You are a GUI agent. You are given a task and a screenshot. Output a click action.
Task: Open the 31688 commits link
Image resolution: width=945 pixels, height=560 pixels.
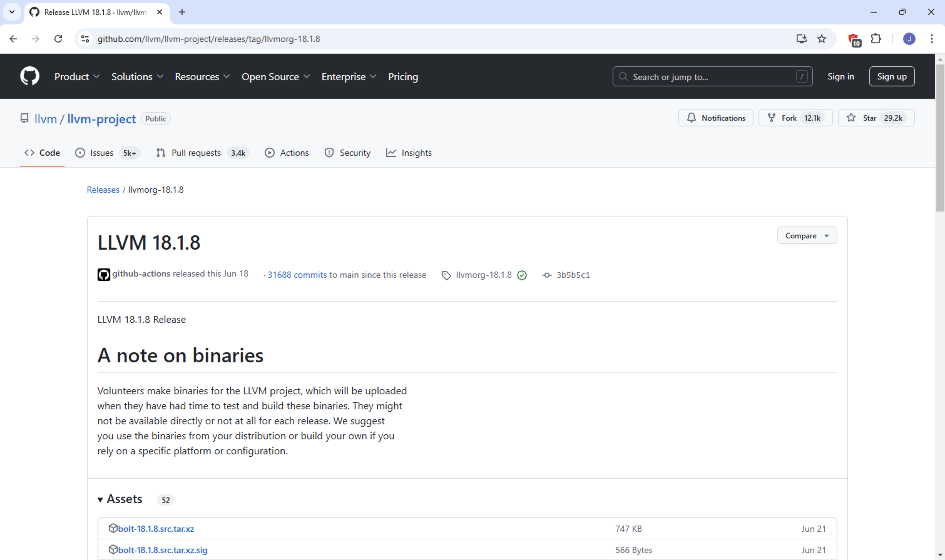pyautogui.click(x=297, y=275)
